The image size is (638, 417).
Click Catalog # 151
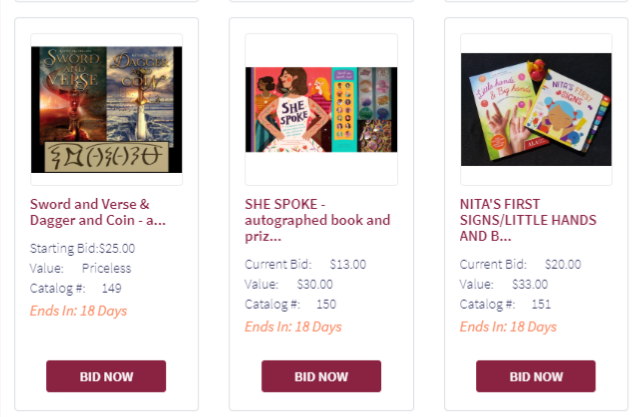tap(541, 304)
